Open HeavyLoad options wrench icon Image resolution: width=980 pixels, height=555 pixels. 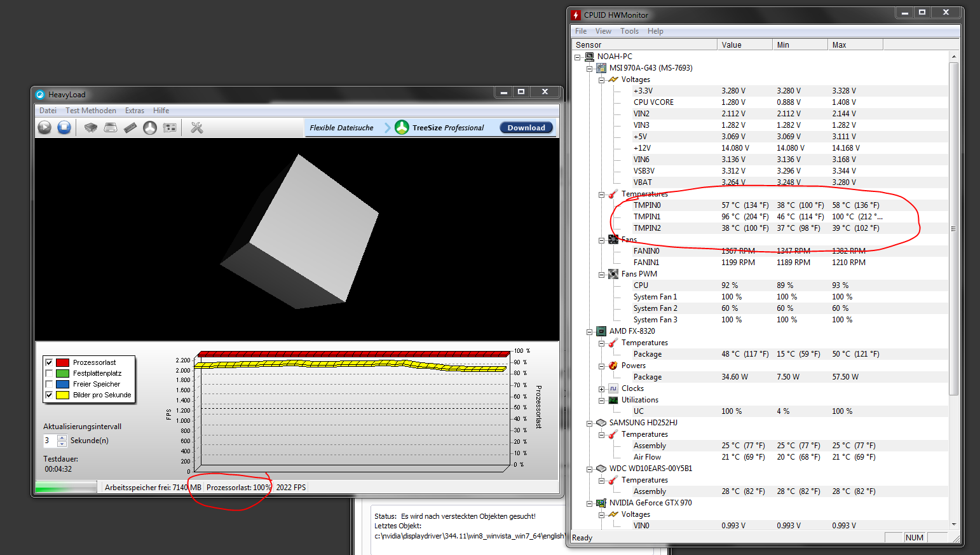(197, 128)
